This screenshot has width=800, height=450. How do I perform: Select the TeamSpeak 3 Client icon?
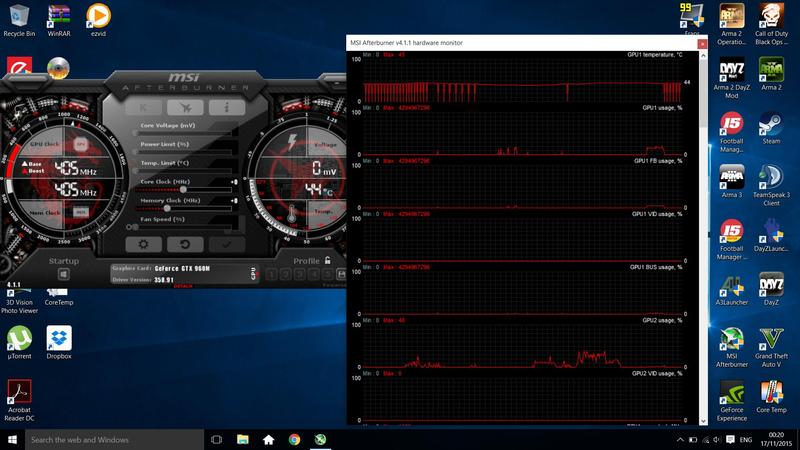[771, 185]
